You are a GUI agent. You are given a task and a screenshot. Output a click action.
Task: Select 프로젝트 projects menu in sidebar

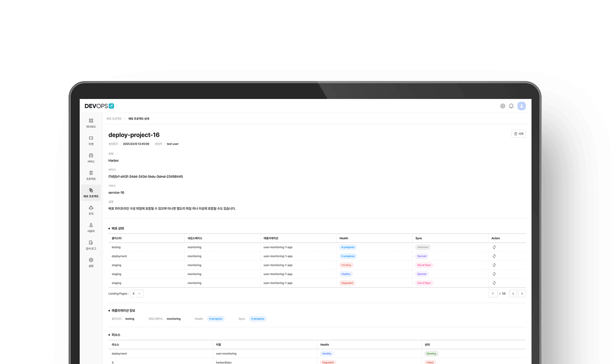point(91,175)
